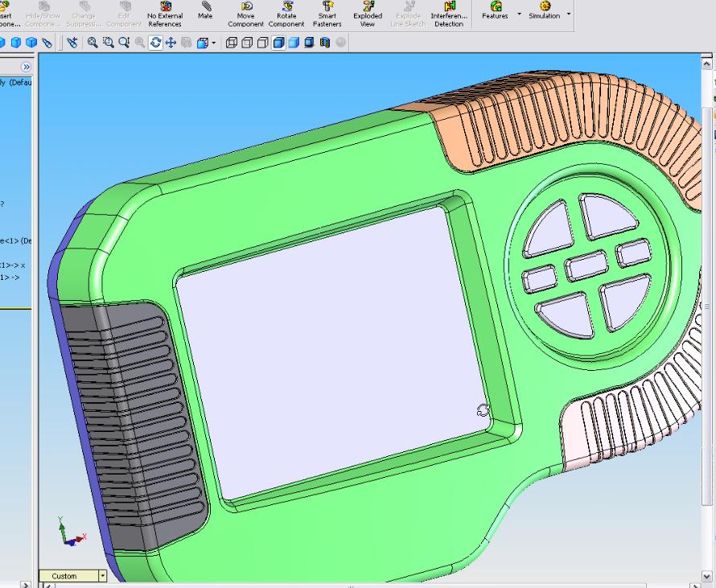The image size is (716, 588).
Task: Open the Simulation toolbar dropdown arrow
Action: [569, 14]
